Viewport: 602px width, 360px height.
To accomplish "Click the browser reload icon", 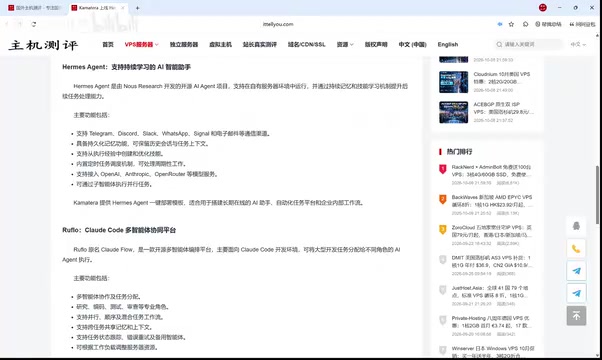I will (34, 24).
